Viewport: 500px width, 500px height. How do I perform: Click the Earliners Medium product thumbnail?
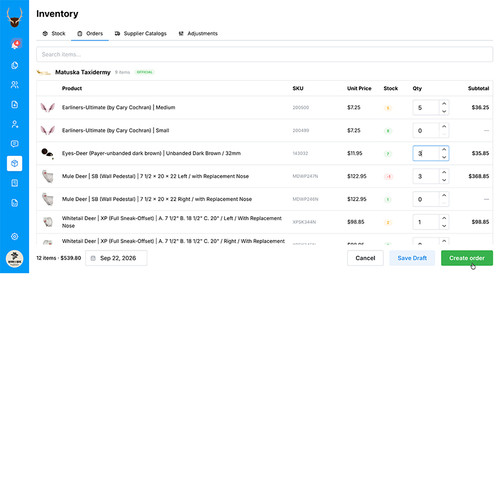point(47,107)
